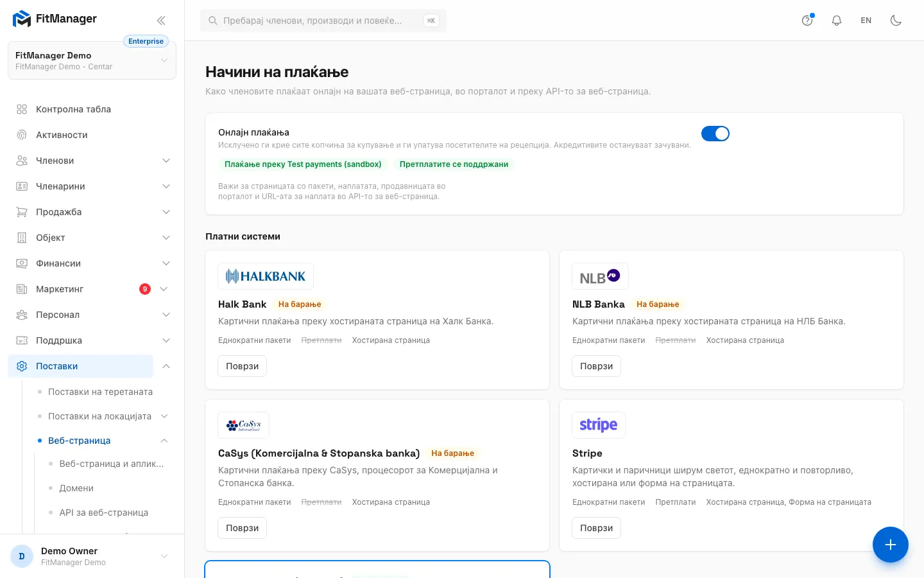
Task: Expand the Членарини menu chevron
Action: (x=166, y=186)
